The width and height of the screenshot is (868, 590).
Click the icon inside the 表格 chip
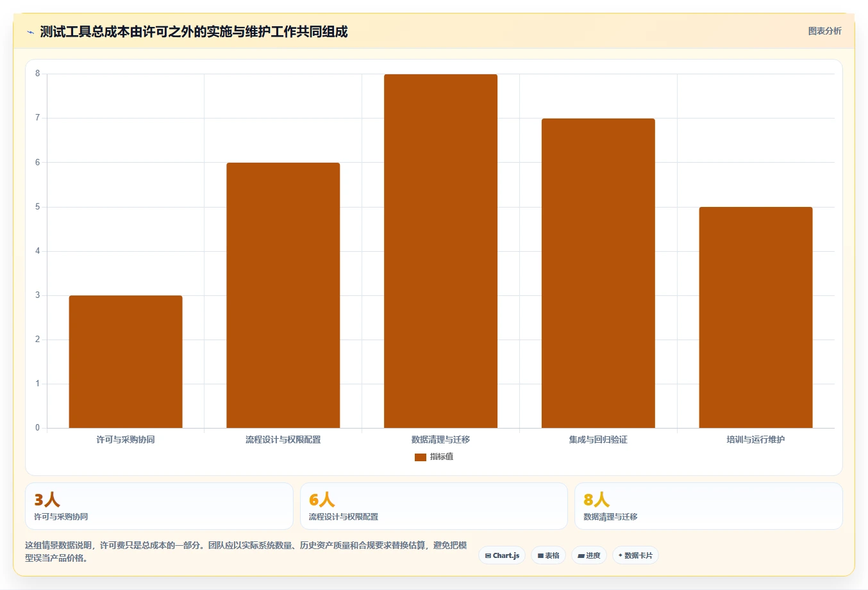click(x=540, y=555)
